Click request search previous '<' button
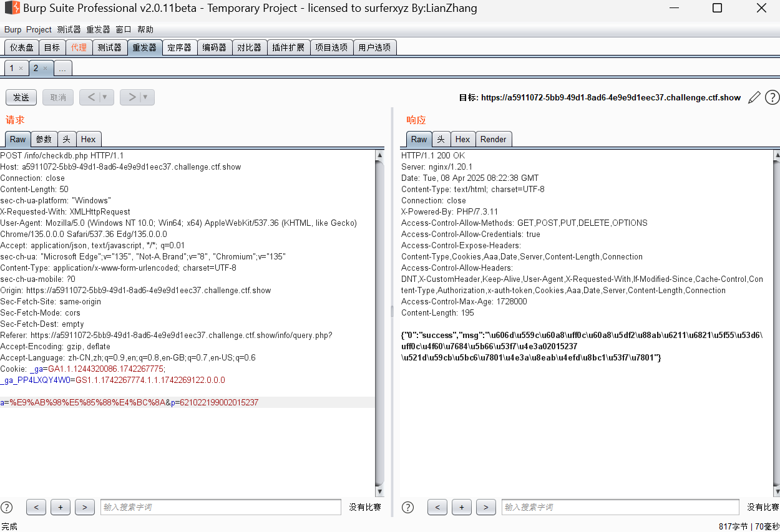This screenshot has height=532, width=780. 36,507
